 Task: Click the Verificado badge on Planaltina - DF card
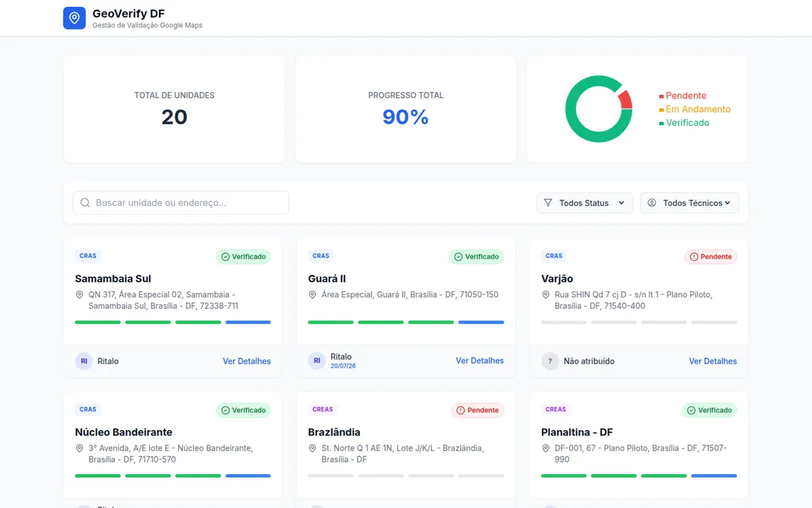pos(709,410)
